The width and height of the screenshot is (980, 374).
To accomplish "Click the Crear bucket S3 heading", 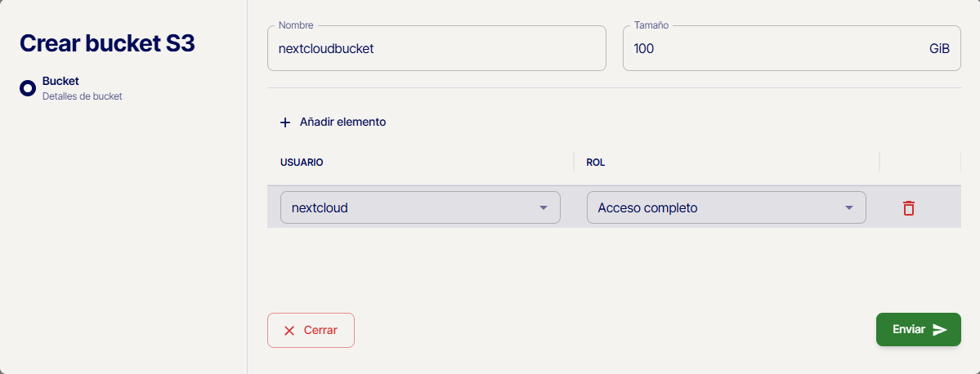I will click(107, 43).
